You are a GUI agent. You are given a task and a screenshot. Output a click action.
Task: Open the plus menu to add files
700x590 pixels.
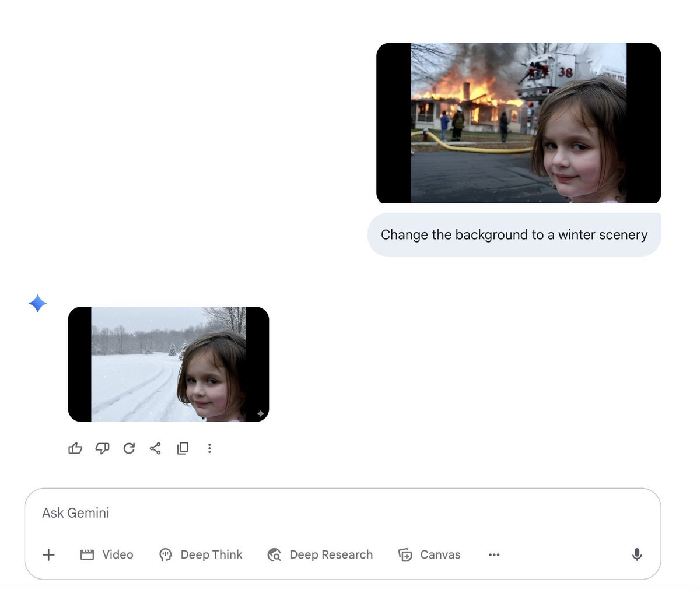(x=49, y=554)
